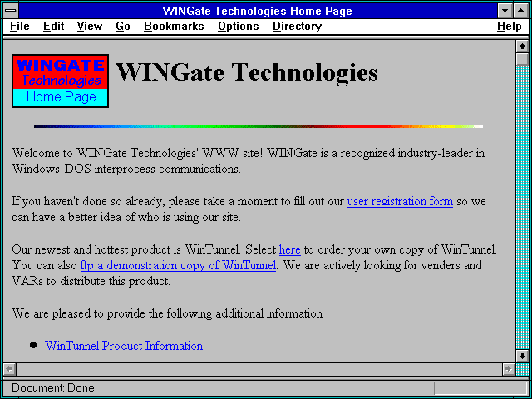This screenshot has width=532, height=399.
Task: Click the minimize window down-arrow button
Action: (x=505, y=11)
